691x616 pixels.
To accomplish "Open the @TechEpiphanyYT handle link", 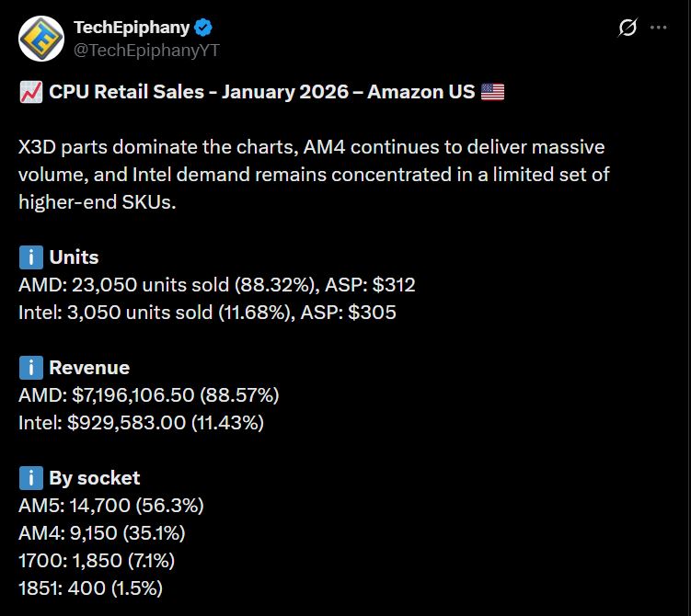I will (x=146, y=49).
